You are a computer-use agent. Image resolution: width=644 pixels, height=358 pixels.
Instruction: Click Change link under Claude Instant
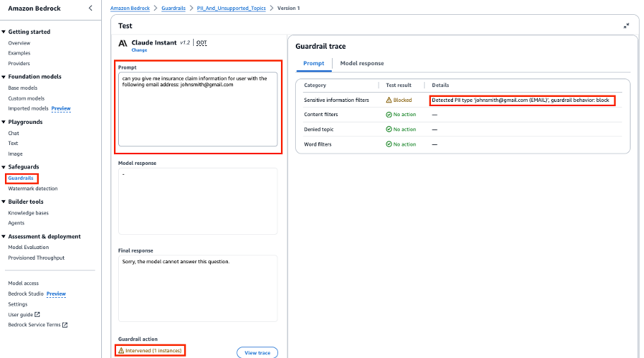[x=139, y=50]
